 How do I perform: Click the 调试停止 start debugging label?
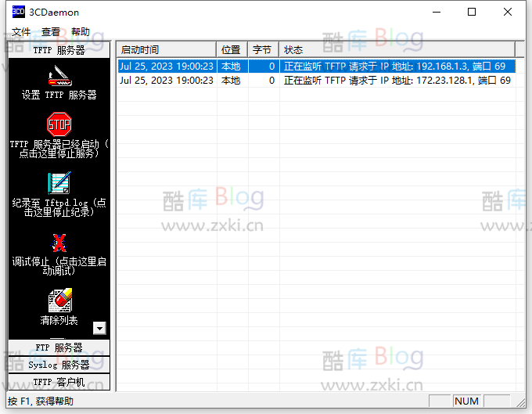pos(59,266)
